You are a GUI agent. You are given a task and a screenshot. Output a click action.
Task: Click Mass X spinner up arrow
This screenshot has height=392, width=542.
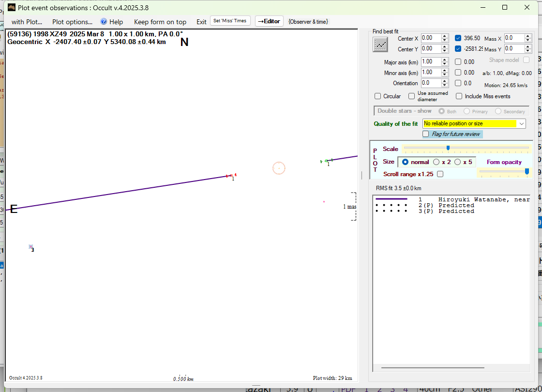528,36
